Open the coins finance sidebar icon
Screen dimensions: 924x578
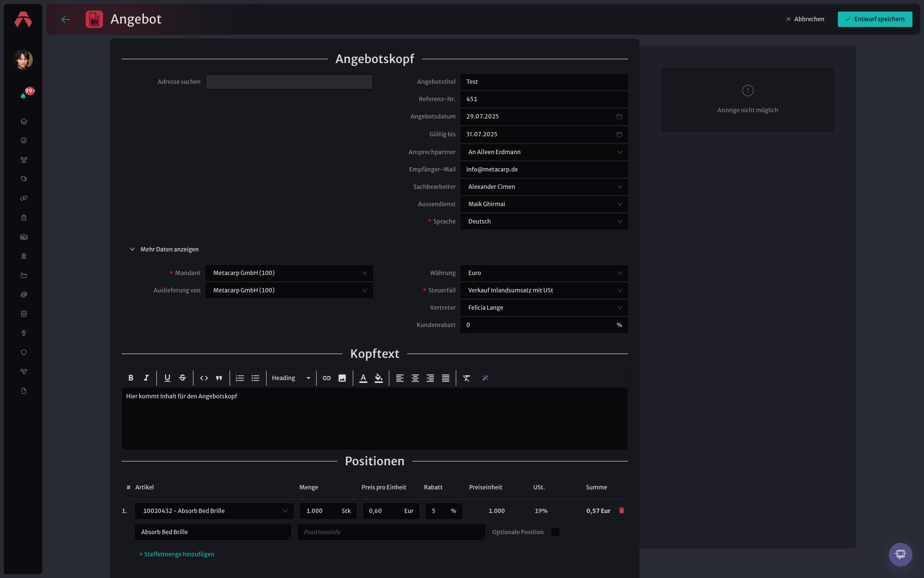pos(24,295)
